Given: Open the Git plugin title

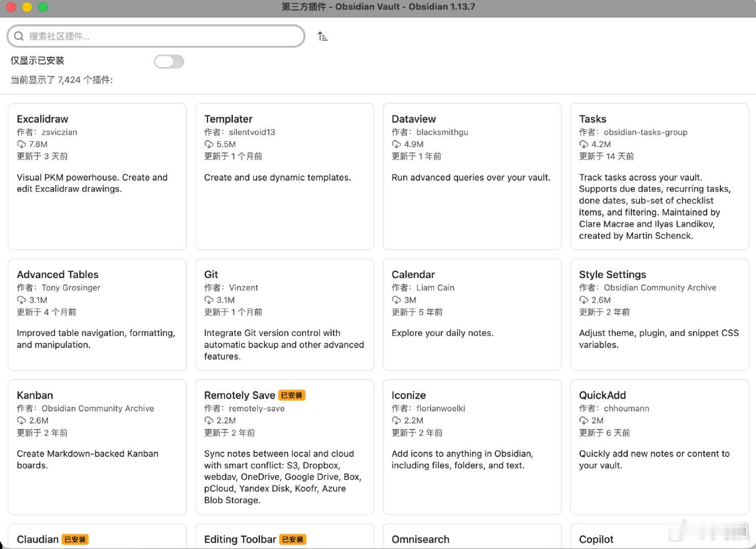Looking at the screenshot, I should [x=211, y=274].
